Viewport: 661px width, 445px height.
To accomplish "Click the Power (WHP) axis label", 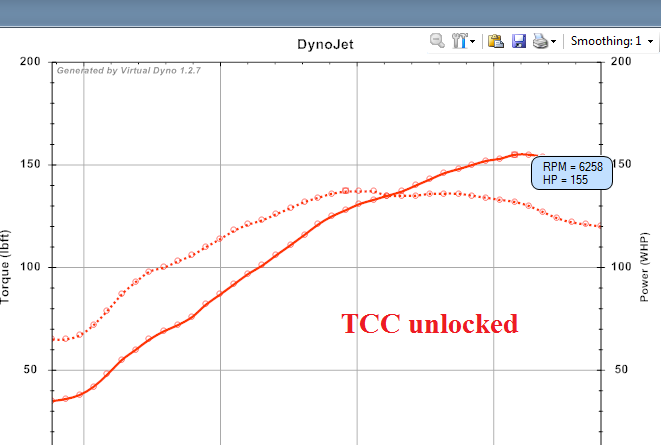I will tap(644, 267).
